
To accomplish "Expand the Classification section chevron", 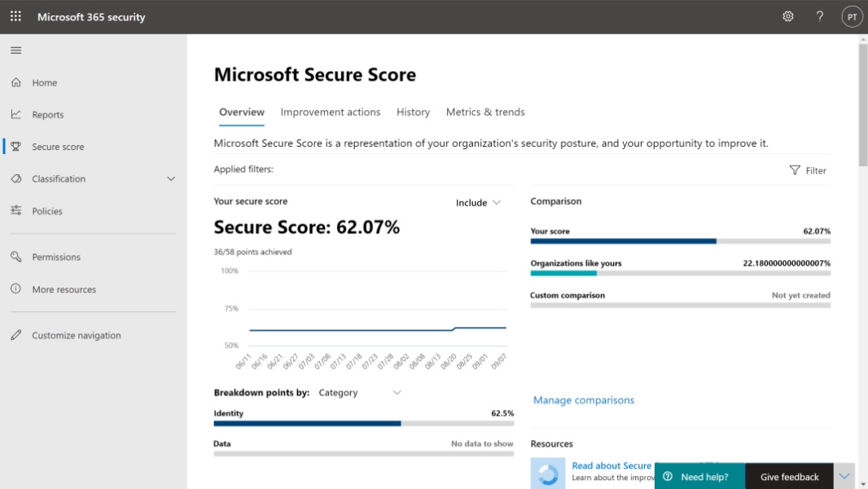I will pyautogui.click(x=171, y=178).
